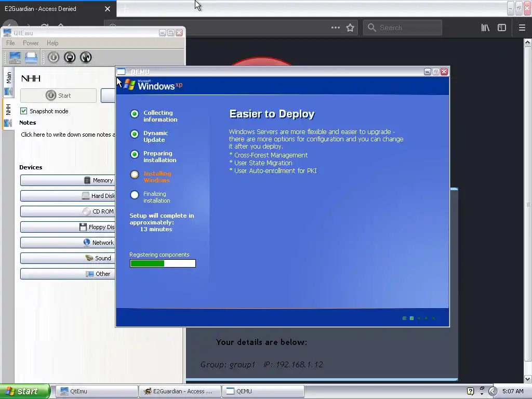This screenshot has width=532, height=399.
Task: Switch to E2Guardian in the taskbar
Action: click(x=180, y=391)
